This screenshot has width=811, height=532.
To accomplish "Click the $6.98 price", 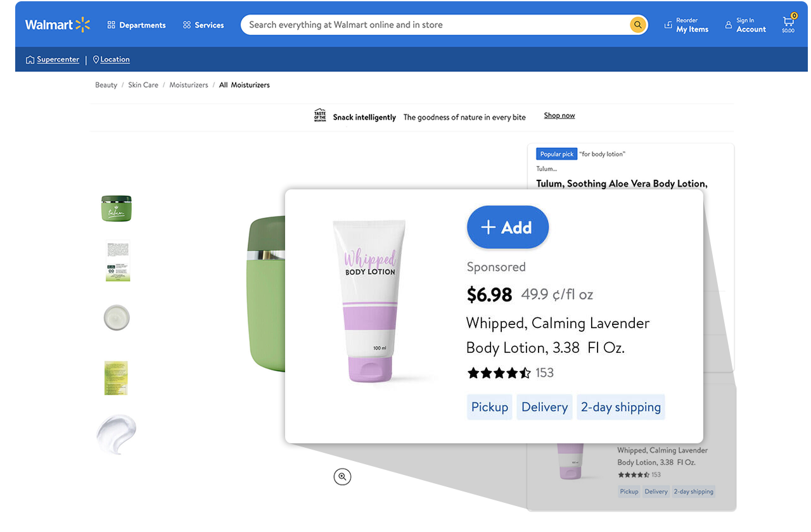I will 489,294.
